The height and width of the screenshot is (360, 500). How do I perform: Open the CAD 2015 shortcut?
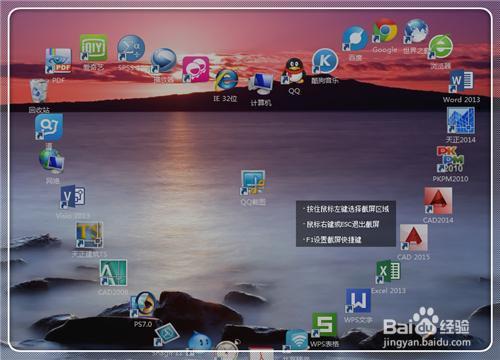pyautogui.click(x=414, y=237)
